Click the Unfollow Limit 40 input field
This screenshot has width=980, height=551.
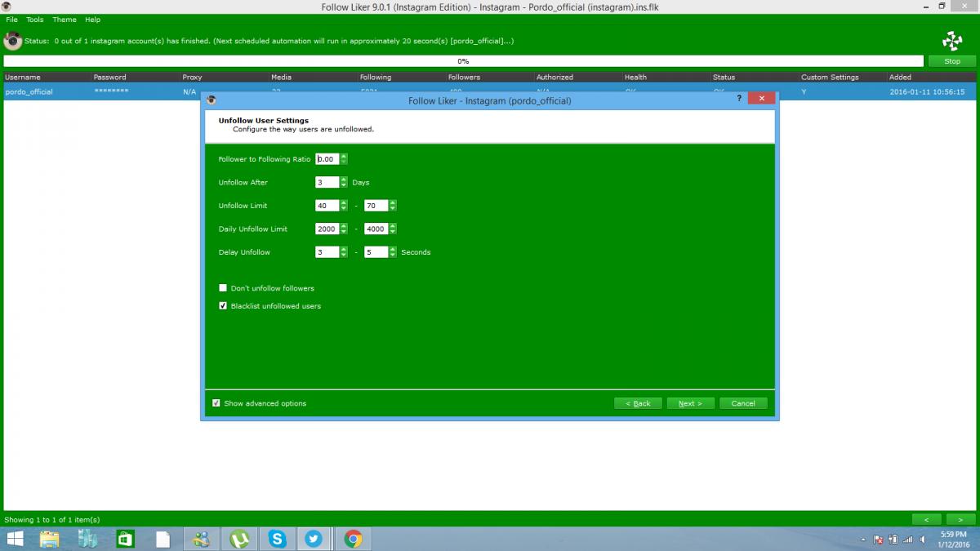pos(327,206)
